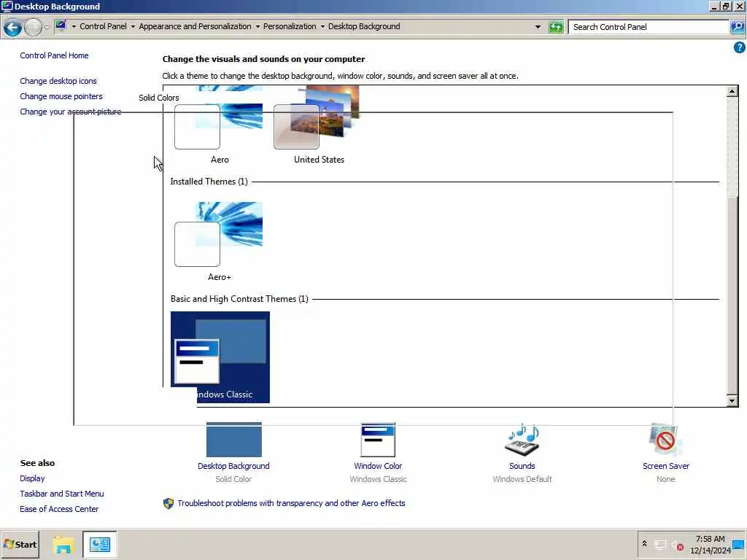Click Basic and High Contrast Themes heading
This screenshot has height=560, width=747.
coord(239,299)
